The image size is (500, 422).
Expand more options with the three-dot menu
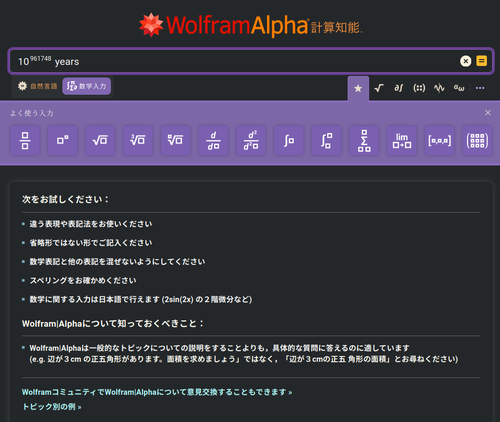pyautogui.click(x=480, y=88)
